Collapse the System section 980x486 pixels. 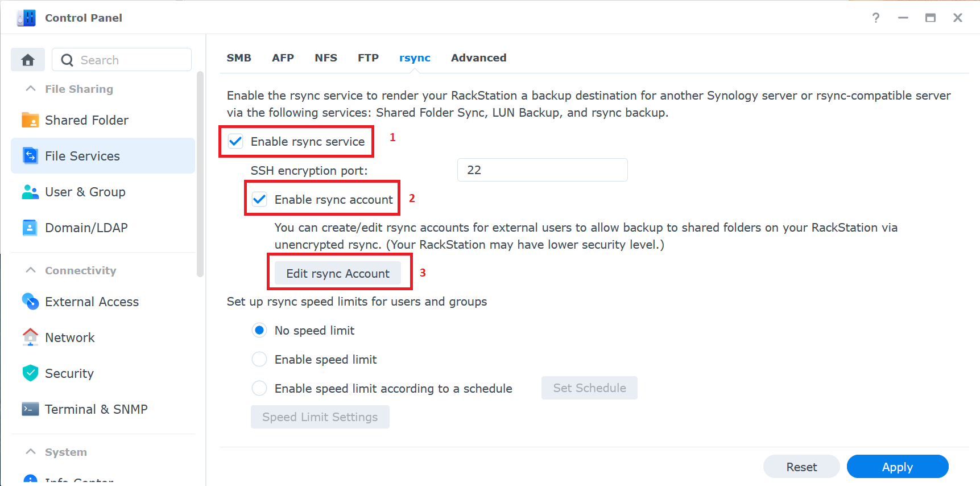31,452
